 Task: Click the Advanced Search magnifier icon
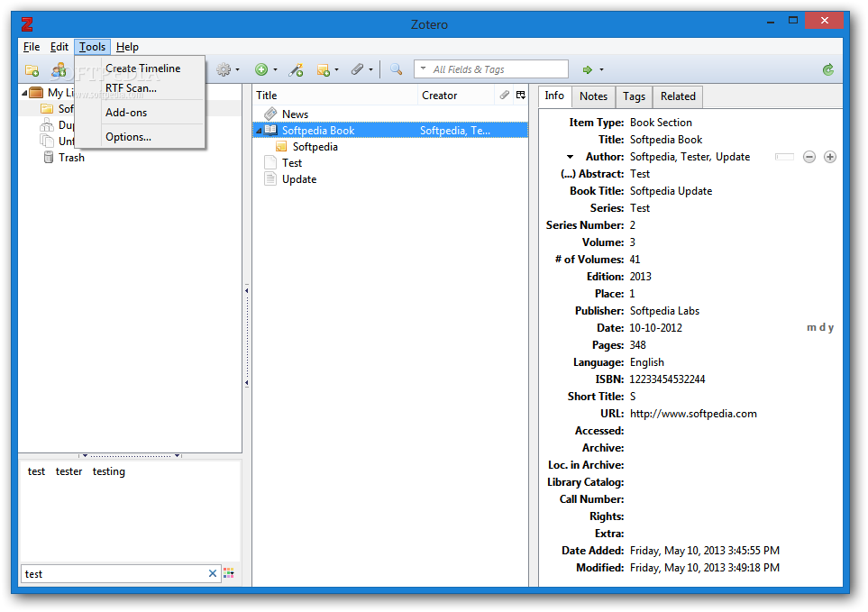pyautogui.click(x=396, y=69)
